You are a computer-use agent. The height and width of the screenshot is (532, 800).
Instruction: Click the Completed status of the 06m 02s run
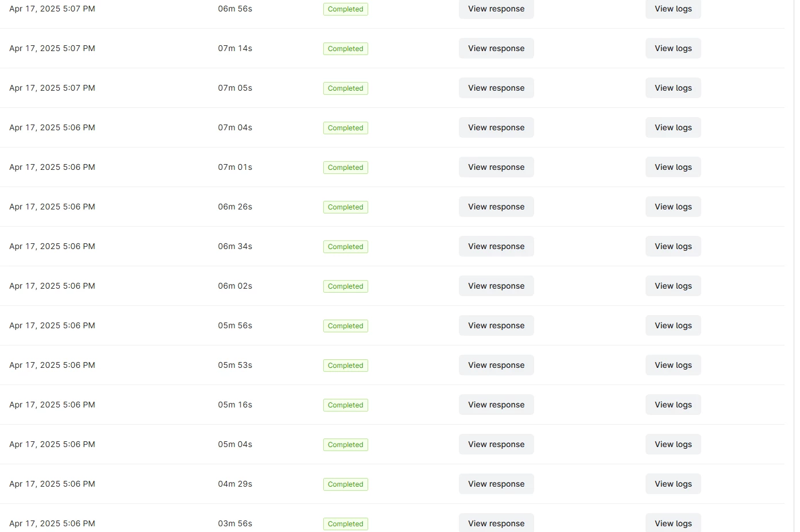point(345,286)
